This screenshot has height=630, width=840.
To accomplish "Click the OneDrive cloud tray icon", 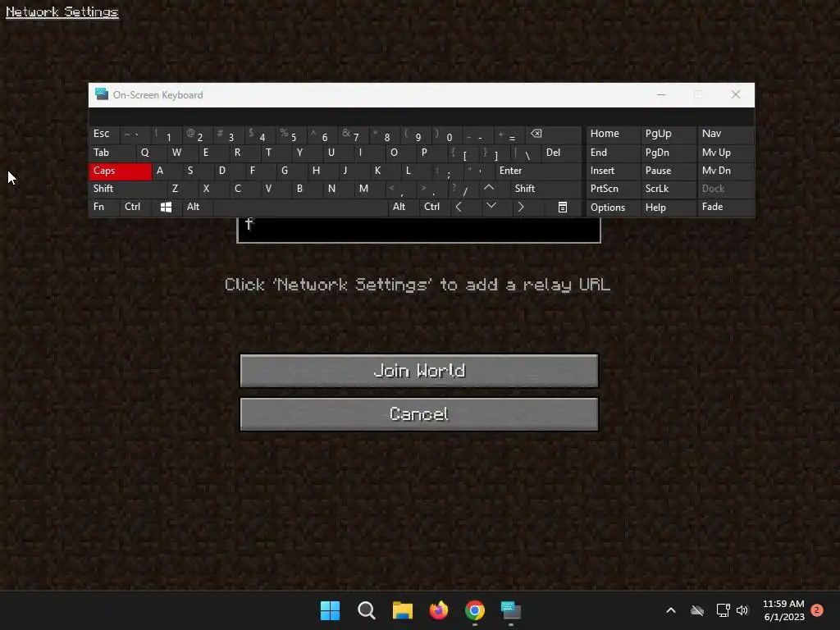I will [x=697, y=610].
